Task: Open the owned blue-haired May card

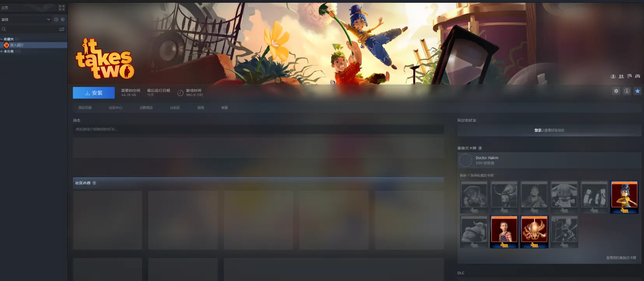Action: click(624, 197)
